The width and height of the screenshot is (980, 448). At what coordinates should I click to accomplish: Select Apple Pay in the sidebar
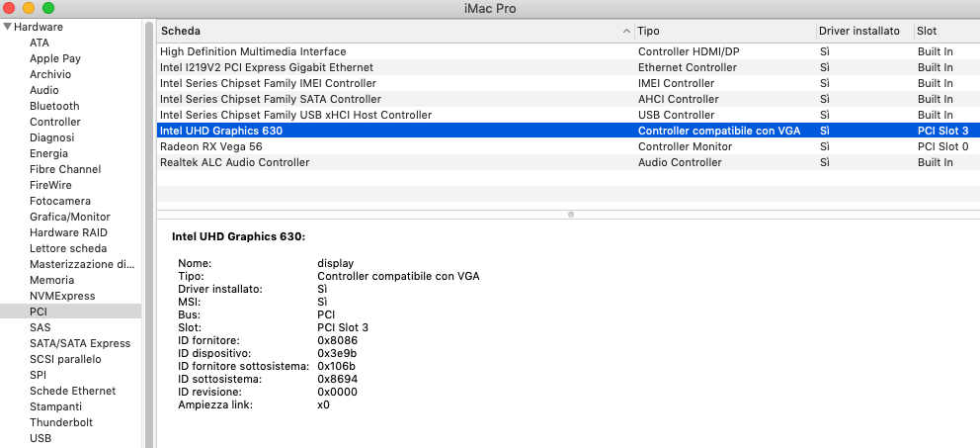click(x=55, y=58)
